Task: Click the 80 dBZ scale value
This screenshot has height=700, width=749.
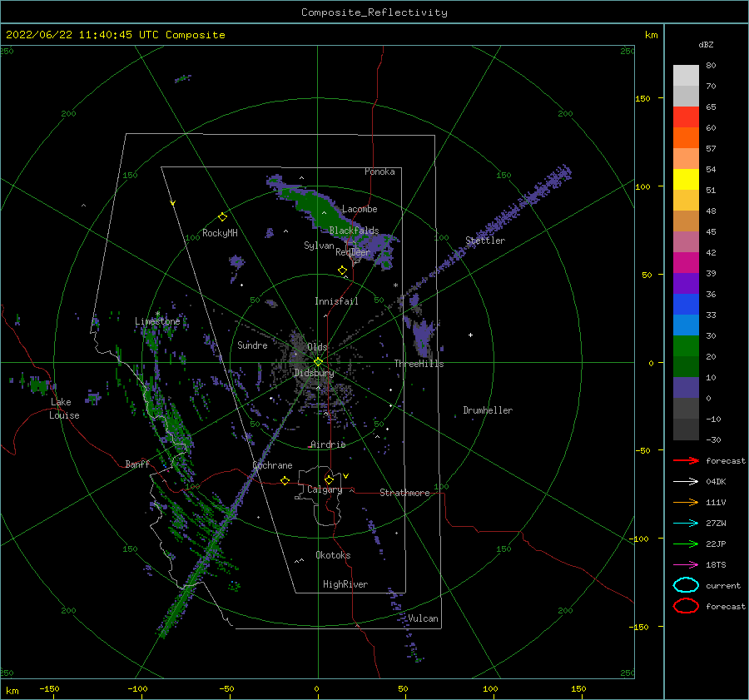Action: coord(711,65)
